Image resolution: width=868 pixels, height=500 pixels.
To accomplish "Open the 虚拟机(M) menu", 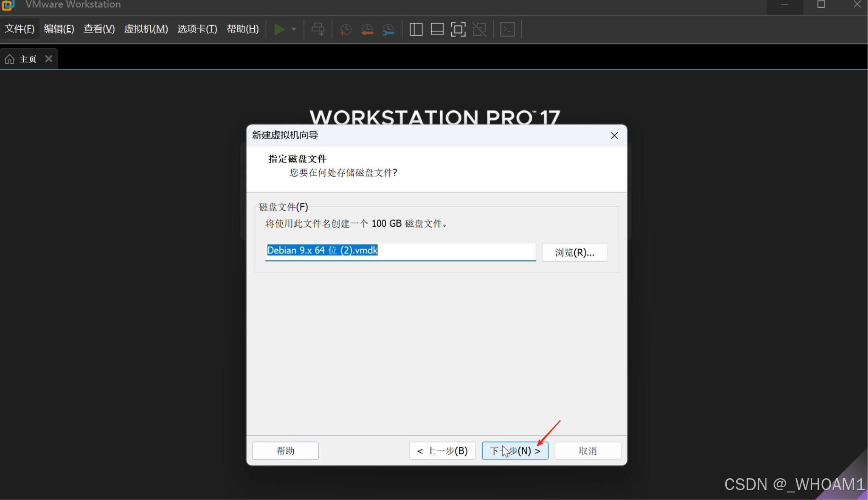I will point(146,29).
